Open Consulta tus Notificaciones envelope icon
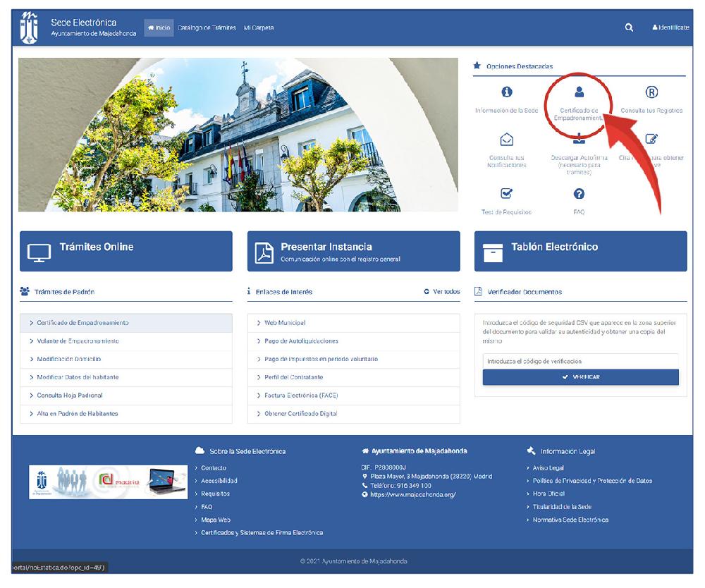Viewport: 705px width, 588px height. (x=506, y=140)
